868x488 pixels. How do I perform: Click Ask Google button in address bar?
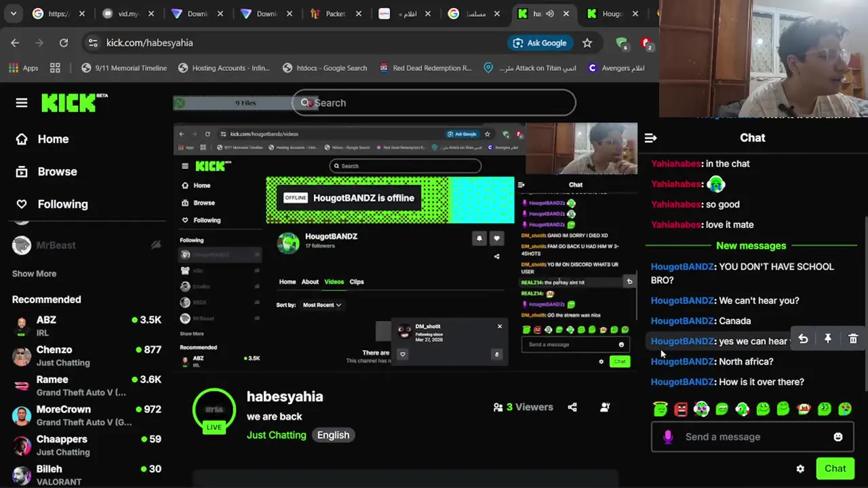(x=540, y=43)
